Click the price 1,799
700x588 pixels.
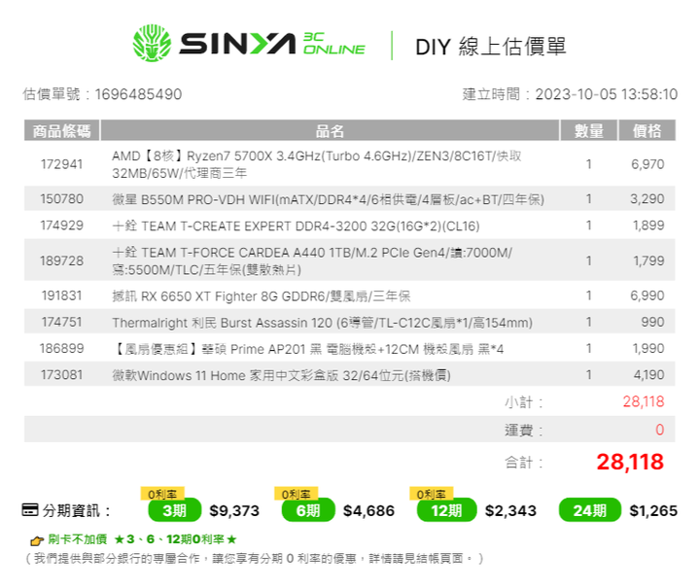(x=648, y=260)
